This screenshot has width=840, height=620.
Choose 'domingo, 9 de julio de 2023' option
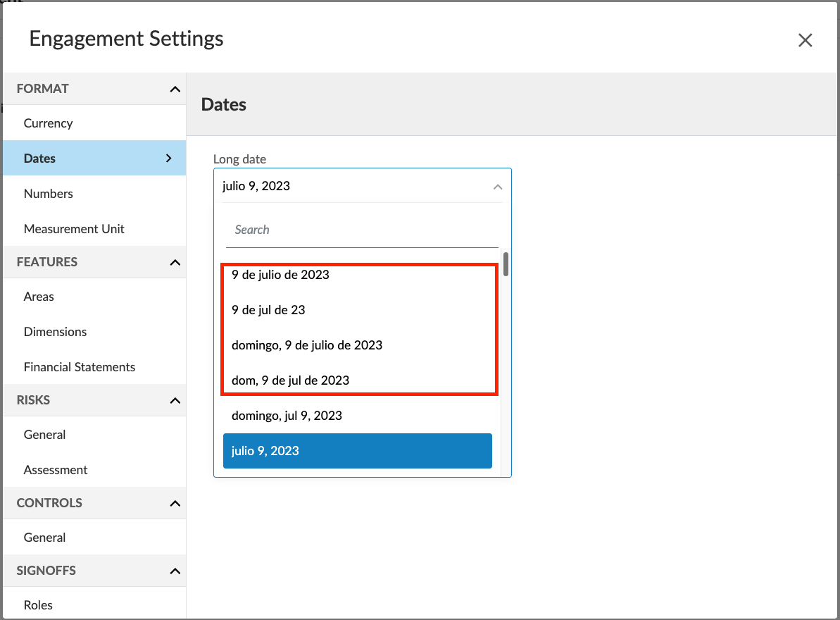(x=357, y=345)
